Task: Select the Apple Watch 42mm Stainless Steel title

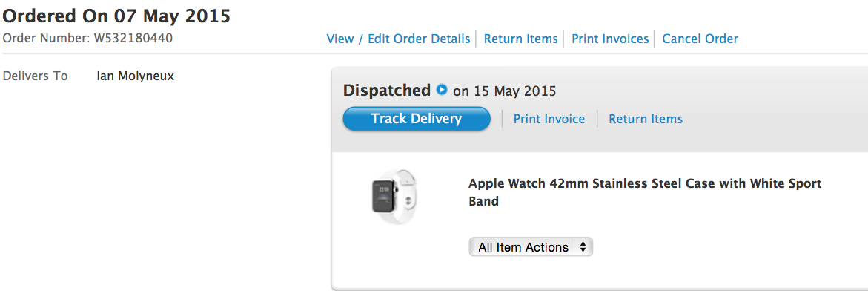Action: point(645,192)
